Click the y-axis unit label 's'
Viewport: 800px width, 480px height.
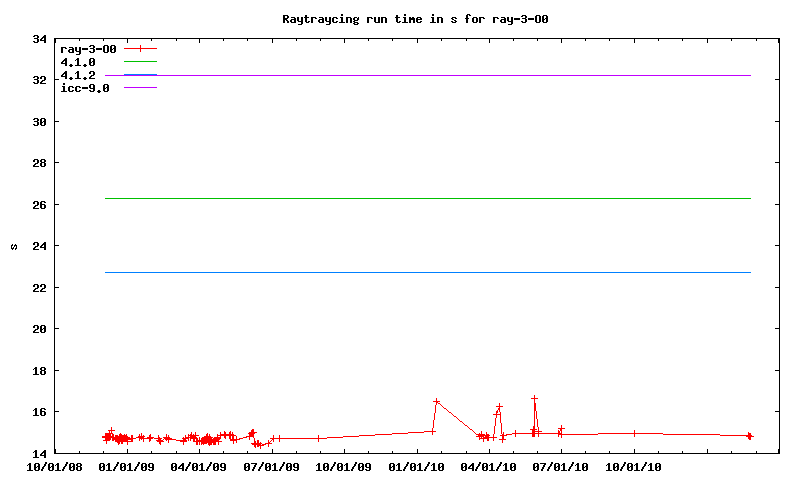tap(14, 246)
